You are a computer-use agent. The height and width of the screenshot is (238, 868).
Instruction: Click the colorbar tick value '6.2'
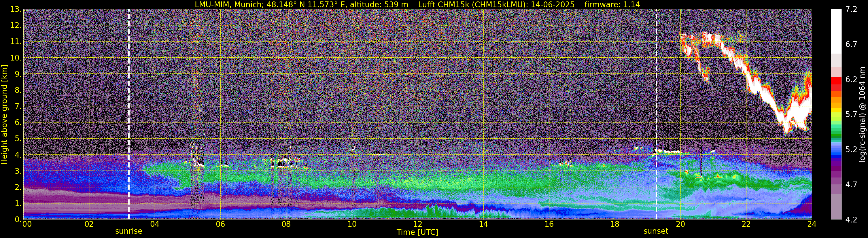click(851, 79)
